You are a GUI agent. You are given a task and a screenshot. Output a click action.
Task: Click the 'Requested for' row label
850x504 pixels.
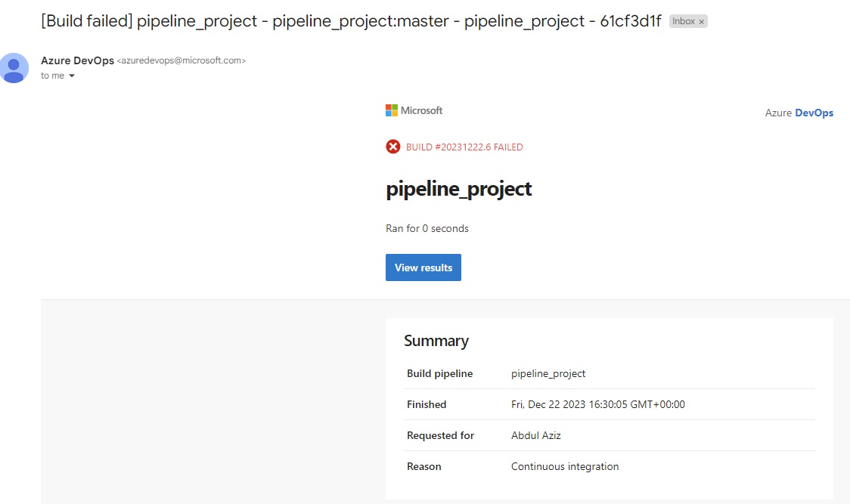(x=440, y=436)
